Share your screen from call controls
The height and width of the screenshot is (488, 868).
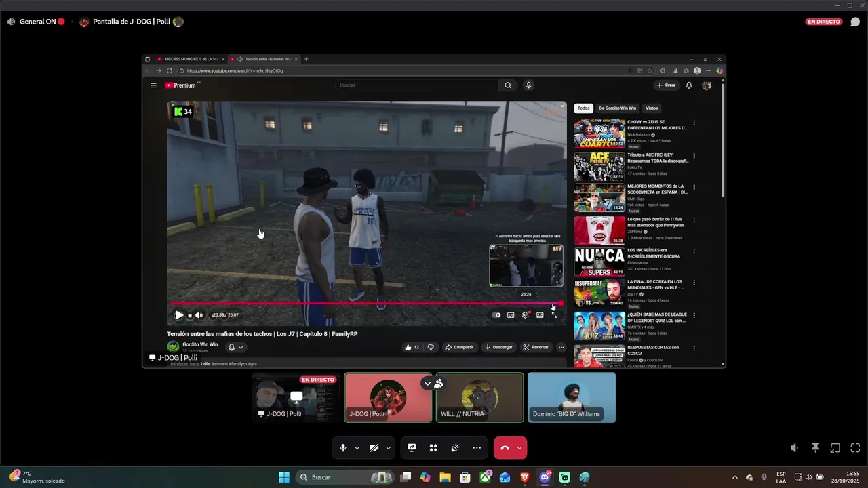[412, 448]
